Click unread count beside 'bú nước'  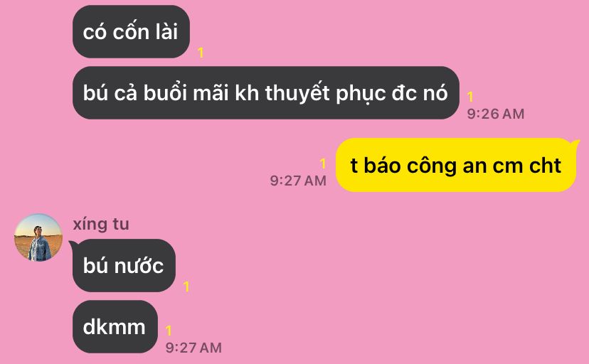click(x=186, y=287)
